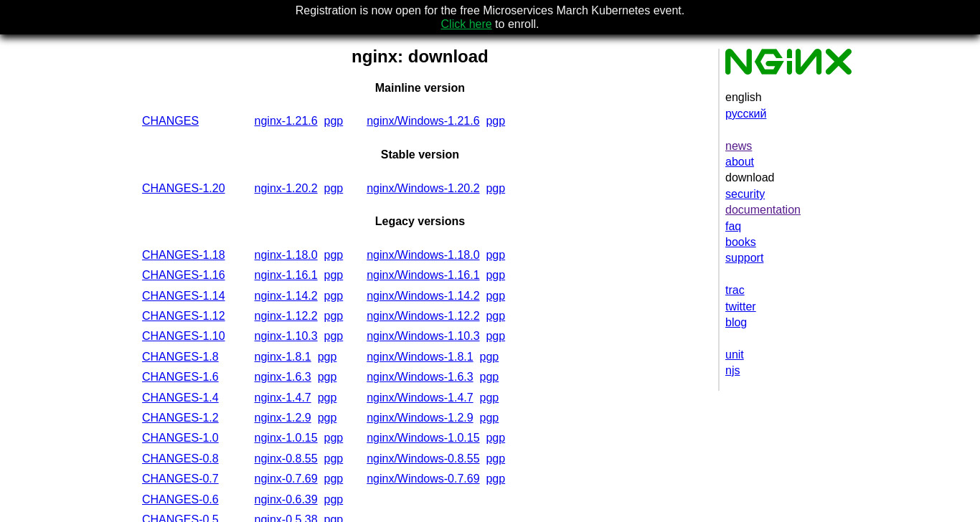Download nginx/Windows-1.12.2
Viewport: 980px width, 522px height.
pyautogui.click(x=423, y=316)
